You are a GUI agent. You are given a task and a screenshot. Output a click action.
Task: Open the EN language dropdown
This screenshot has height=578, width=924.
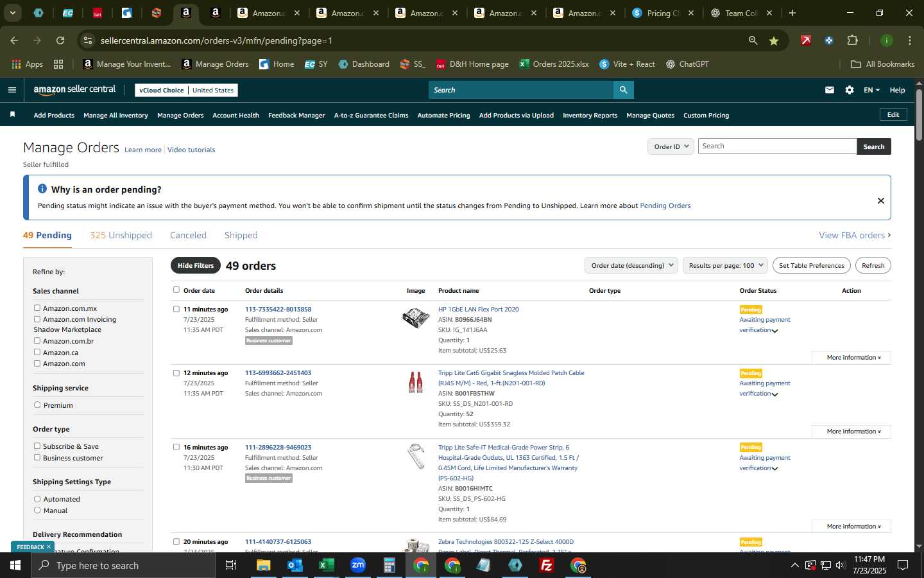[x=871, y=90]
